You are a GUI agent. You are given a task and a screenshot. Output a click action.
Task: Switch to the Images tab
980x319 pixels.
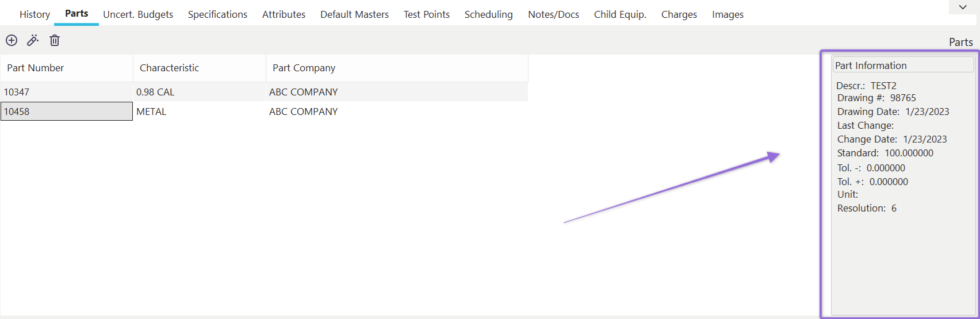tap(728, 14)
